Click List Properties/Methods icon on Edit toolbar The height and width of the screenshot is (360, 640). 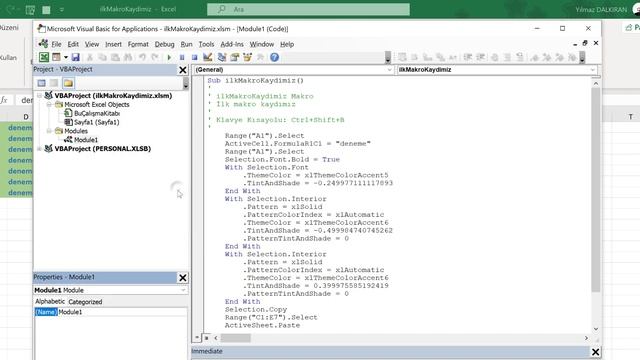[402, 58]
